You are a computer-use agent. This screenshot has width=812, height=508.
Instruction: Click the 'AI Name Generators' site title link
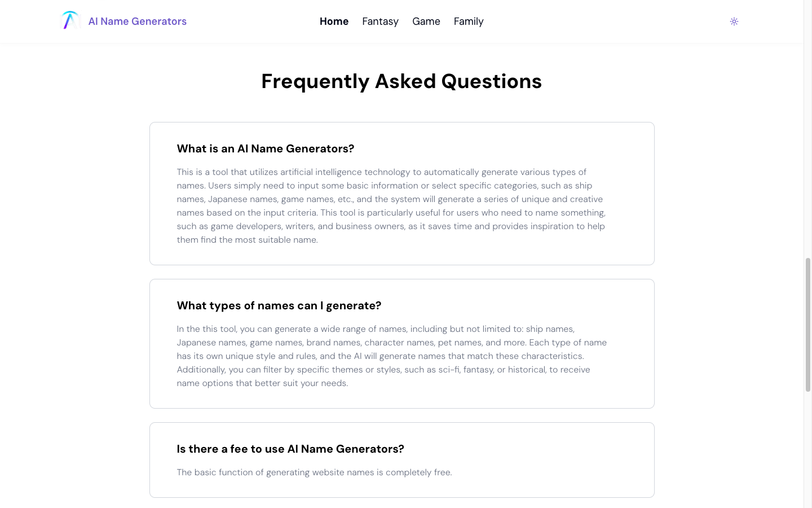(137, 21)
